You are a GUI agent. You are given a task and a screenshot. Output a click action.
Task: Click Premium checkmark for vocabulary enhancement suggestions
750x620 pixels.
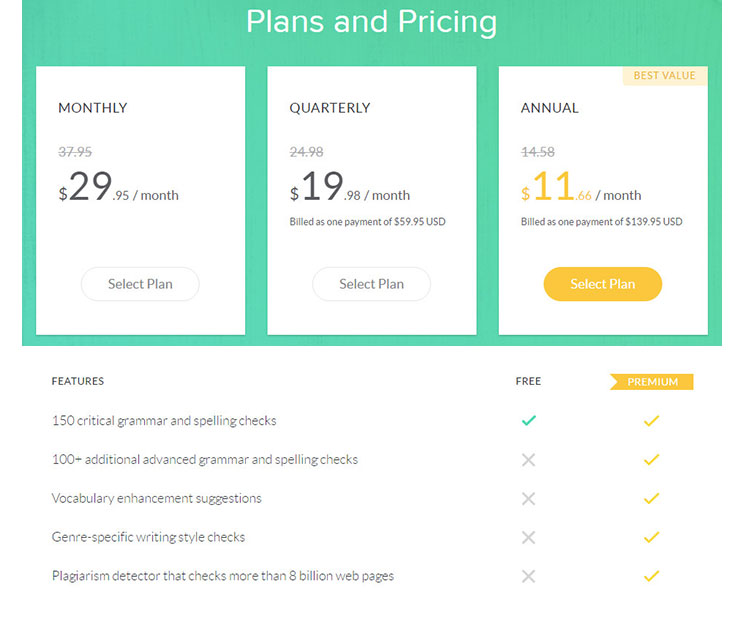(x=651, y=498)
